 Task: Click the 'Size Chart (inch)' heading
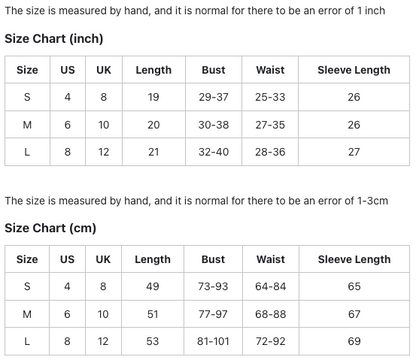[x=54, y=39]
